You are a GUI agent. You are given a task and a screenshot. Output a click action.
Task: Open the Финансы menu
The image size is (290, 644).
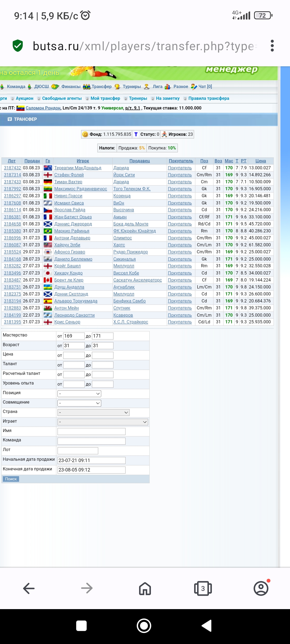click(71, 86)
